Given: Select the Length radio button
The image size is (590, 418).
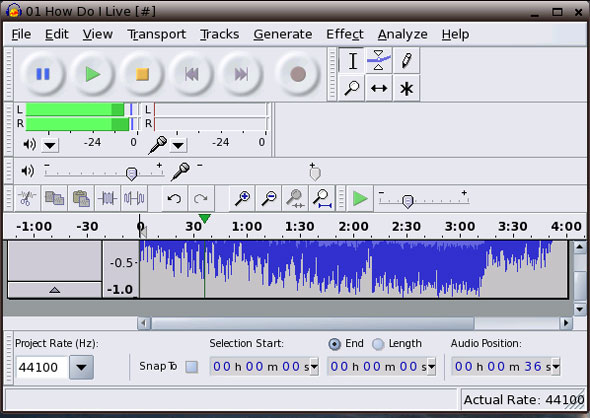Looking at the screenshot, I should 378,344.
